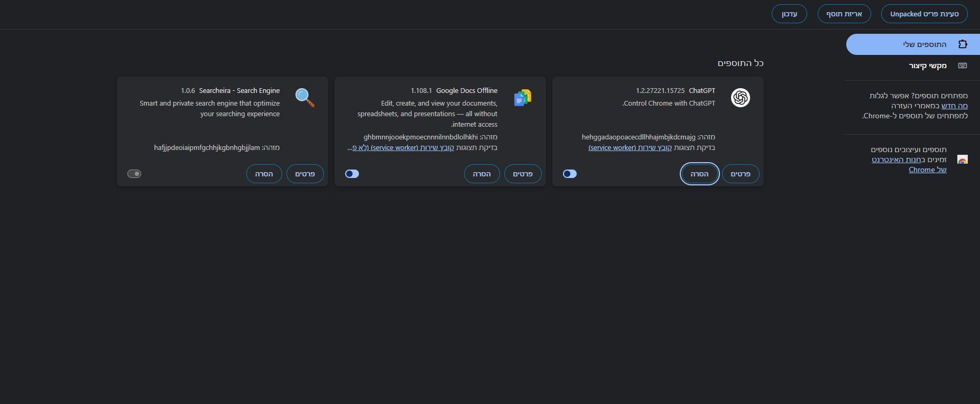Turn off Google Docs Offline toggle
Screen dimensions: 980x404
coord(352,174)
